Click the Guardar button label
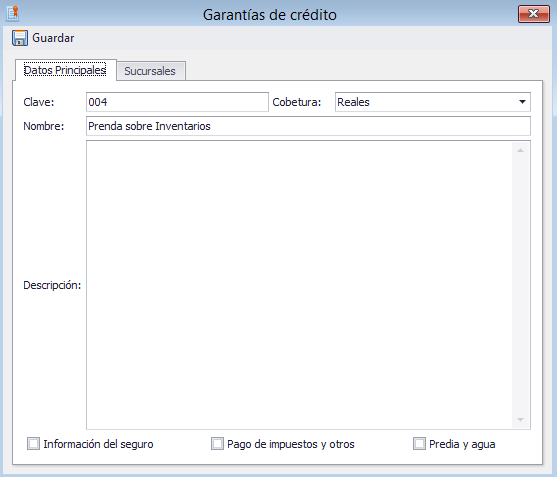Image resolution: width=557 pixels, height=477 pixels. [x=53, y=38]
